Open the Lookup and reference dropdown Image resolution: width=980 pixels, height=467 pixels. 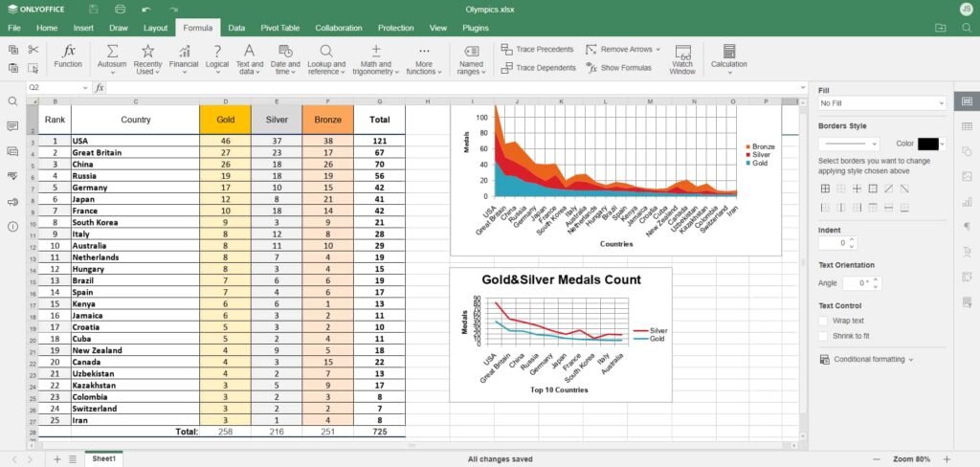(326, 60)
